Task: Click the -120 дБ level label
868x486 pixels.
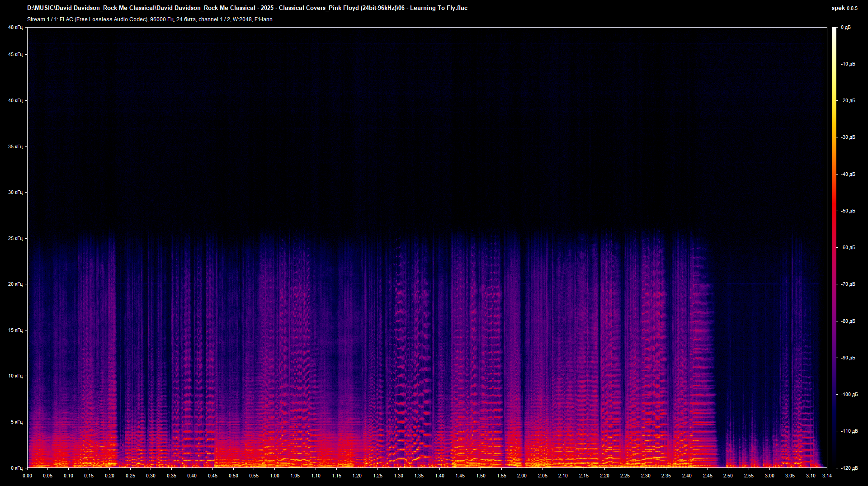Action: click(849, 468)
